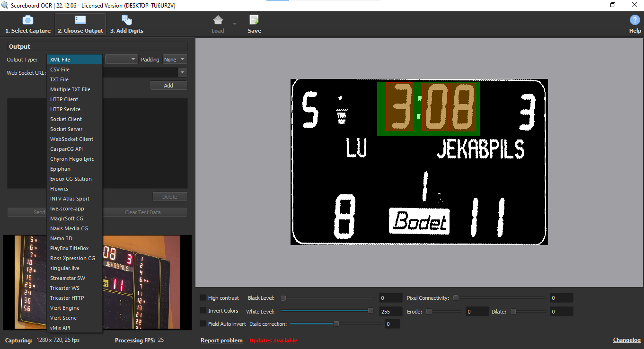The image size is (644, 349).
Task: Choose HTTP Service from the list
Action: pos(74,109)
